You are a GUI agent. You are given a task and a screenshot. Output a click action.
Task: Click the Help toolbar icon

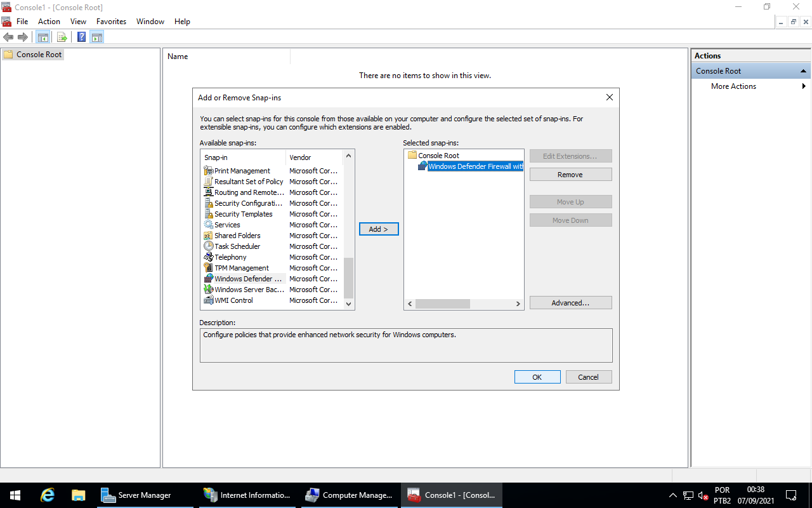pyautogui.click(x=82, y=37)
